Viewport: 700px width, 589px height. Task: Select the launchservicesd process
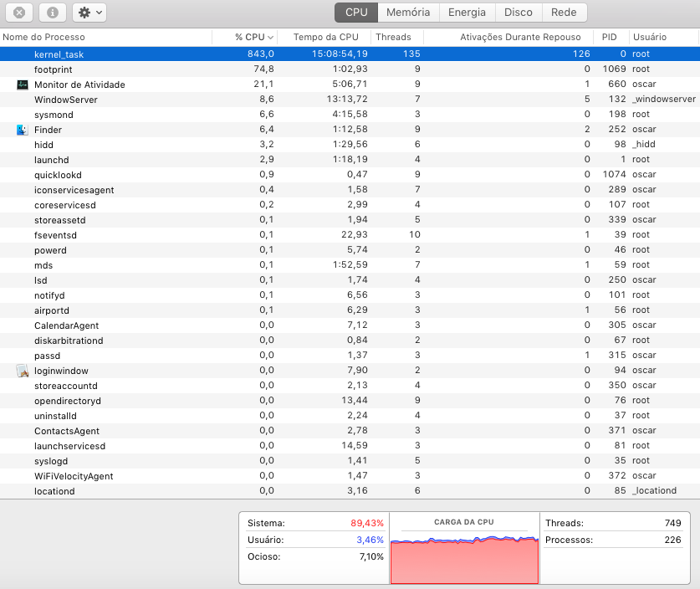click(350, 446)
